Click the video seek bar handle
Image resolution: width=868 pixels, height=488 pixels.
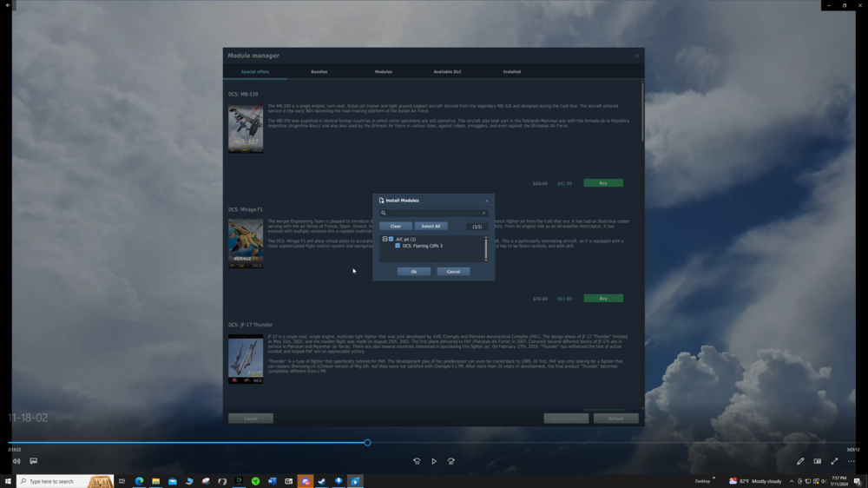tap(367, 443)
